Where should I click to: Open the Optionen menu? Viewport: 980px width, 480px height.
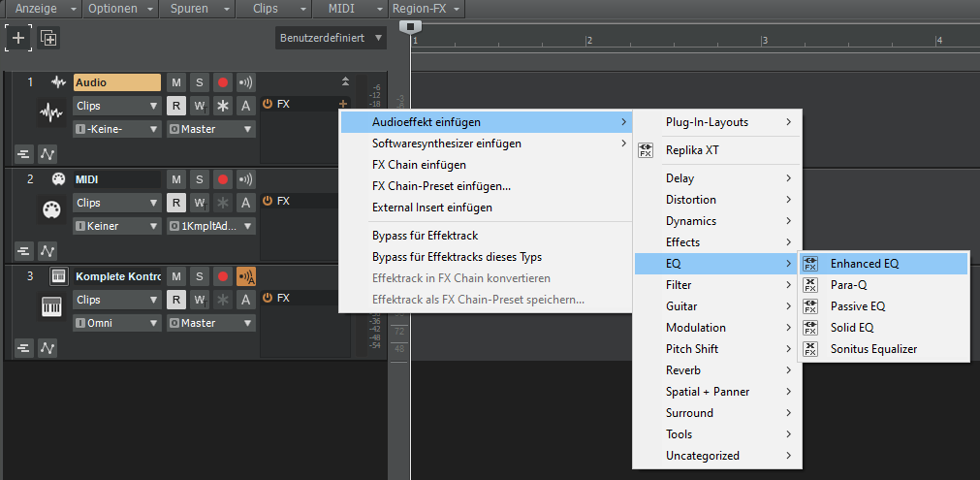pyautogui.click(x=120, y=9)
